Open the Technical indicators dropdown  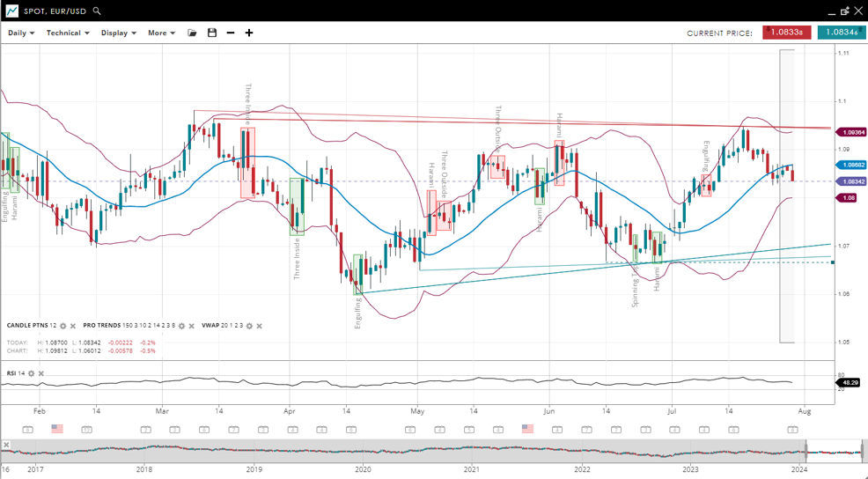coord(68,33)
